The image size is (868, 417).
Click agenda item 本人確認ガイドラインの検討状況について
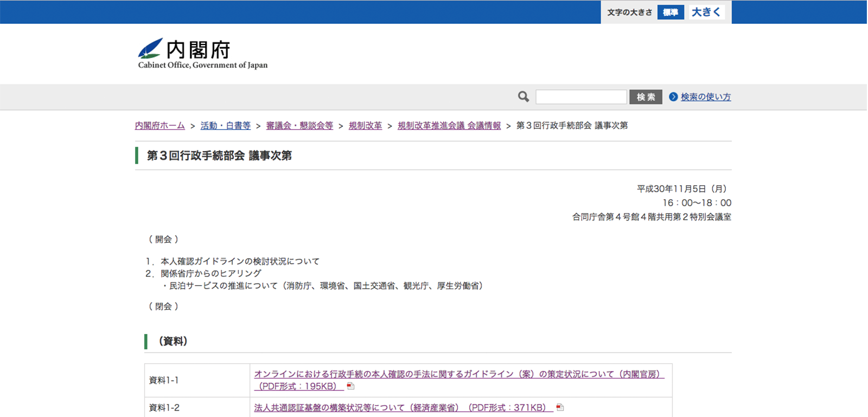point(240,261)
